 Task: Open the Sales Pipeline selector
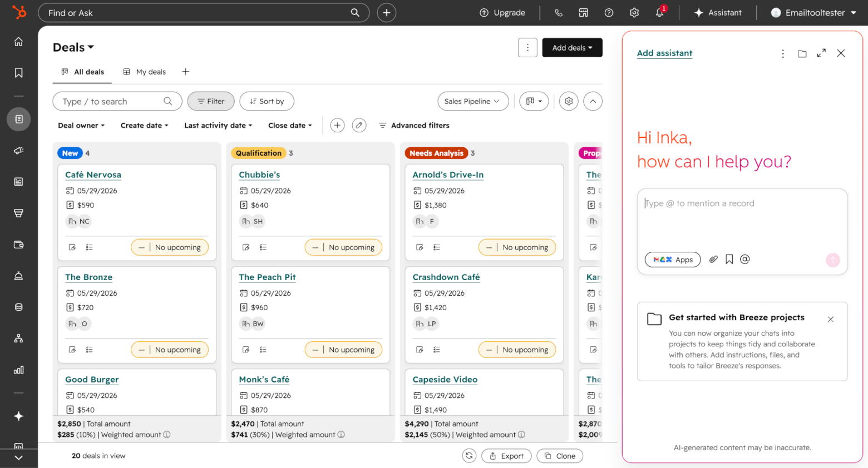[473, 101]
